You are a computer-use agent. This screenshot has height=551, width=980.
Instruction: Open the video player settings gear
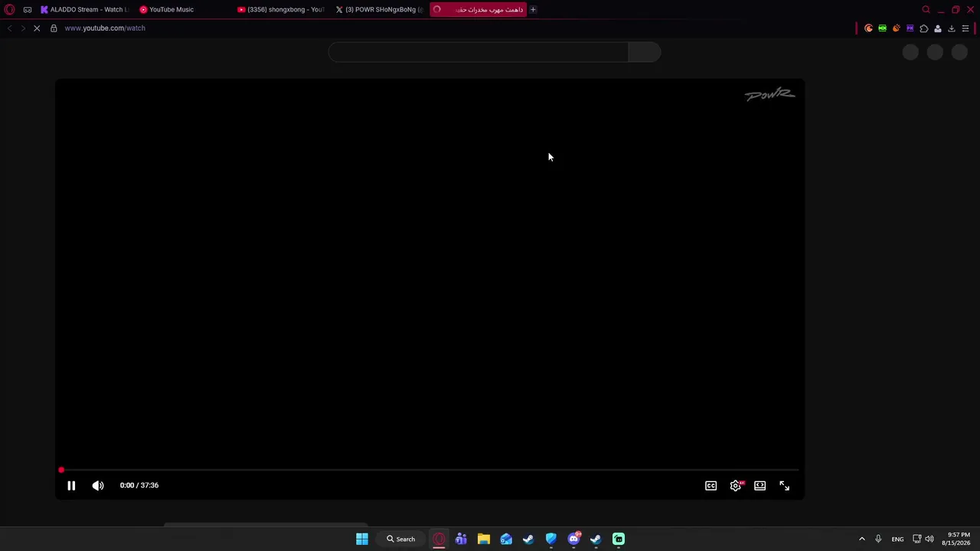736,485
